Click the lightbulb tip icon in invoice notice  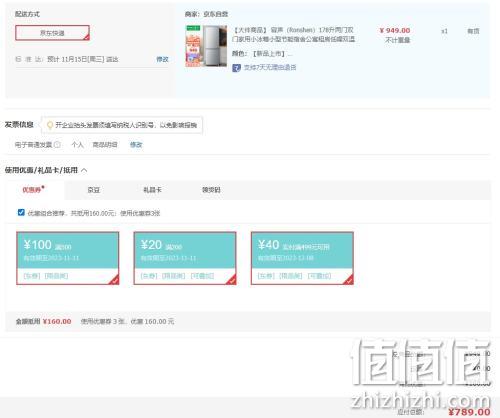point(50,125)
